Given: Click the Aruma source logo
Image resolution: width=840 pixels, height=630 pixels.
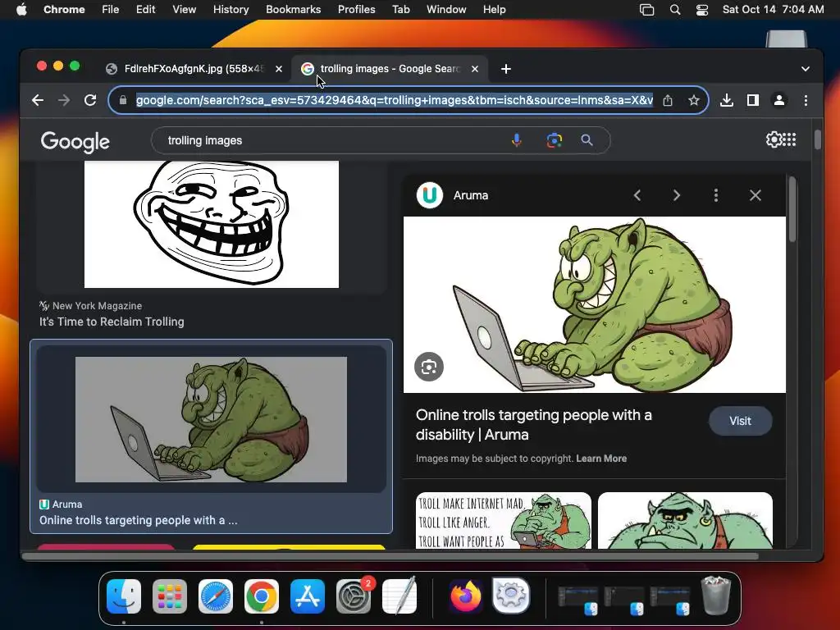Looking at the screenshot, I should pos(430,195).
